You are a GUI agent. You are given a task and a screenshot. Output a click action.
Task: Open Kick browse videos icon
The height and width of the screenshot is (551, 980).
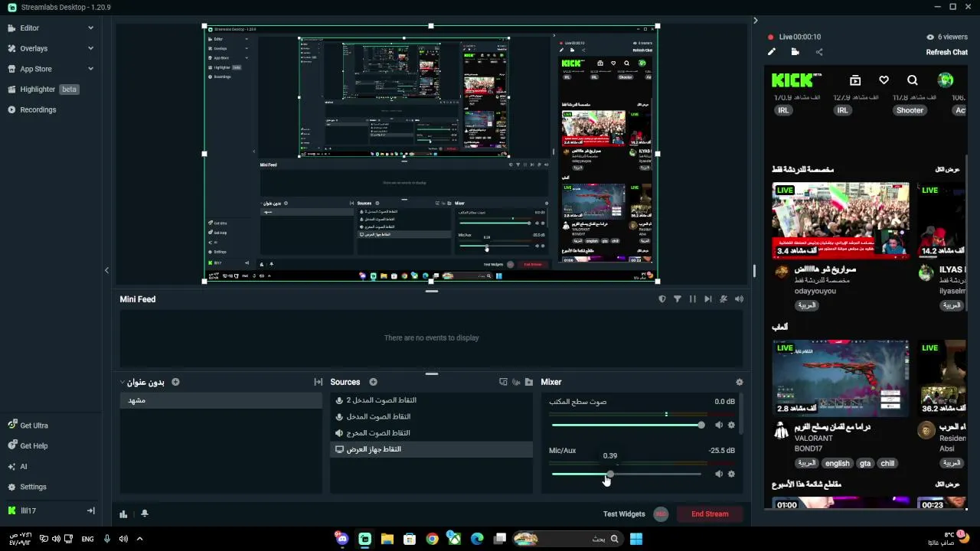click(855, 80)
